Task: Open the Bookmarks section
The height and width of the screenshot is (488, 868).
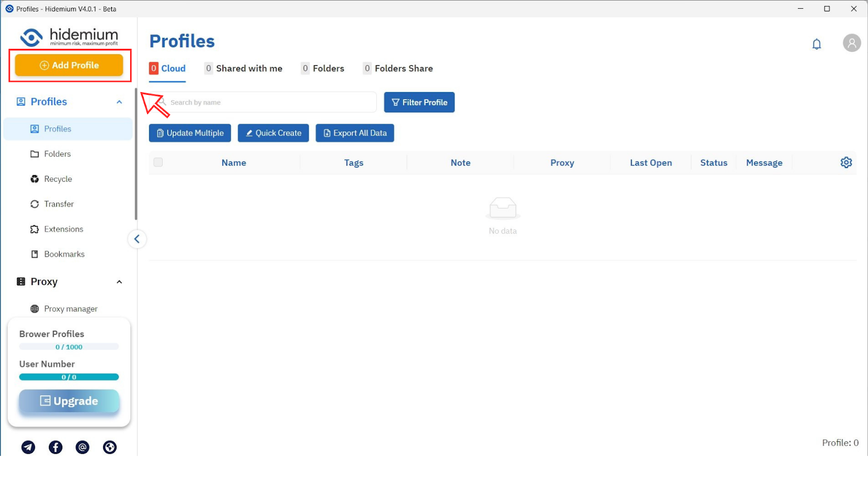Action: point(68,254)
